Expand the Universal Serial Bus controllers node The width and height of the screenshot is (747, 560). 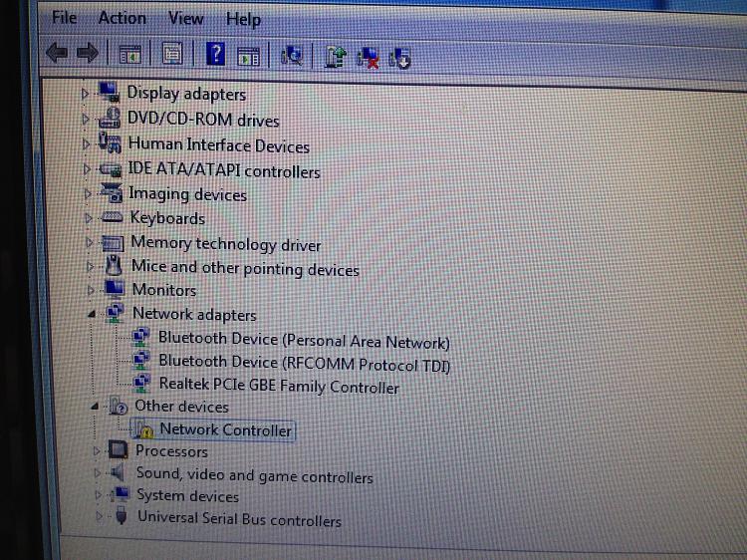pos(99,516)
